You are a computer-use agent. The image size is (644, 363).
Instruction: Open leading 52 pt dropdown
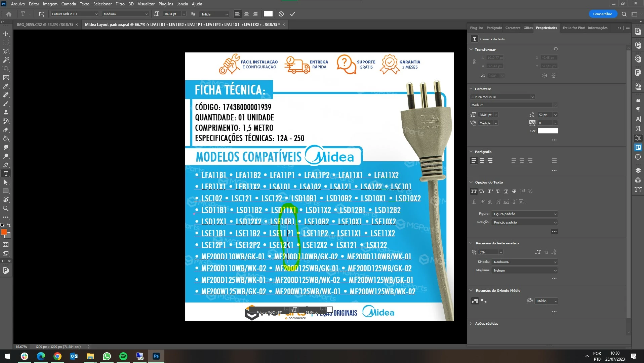pos(555,115)
